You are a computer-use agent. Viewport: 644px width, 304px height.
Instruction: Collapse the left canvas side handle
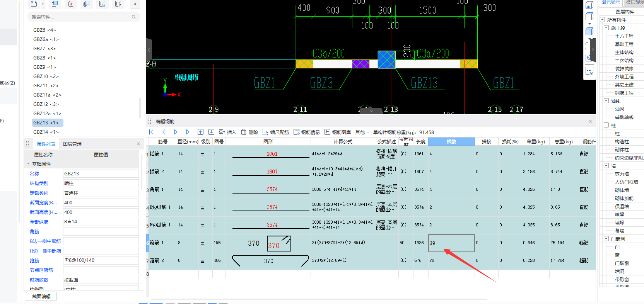(149, 50)
